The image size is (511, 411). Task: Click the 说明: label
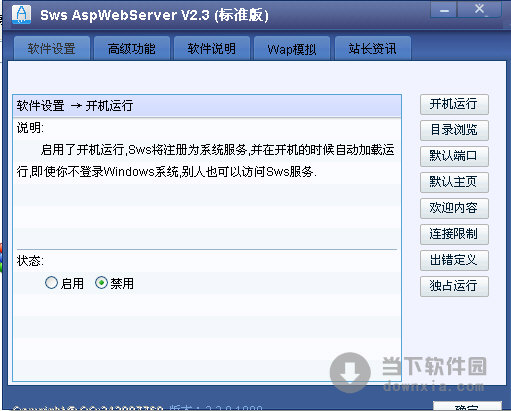click(x=30, y=128)
